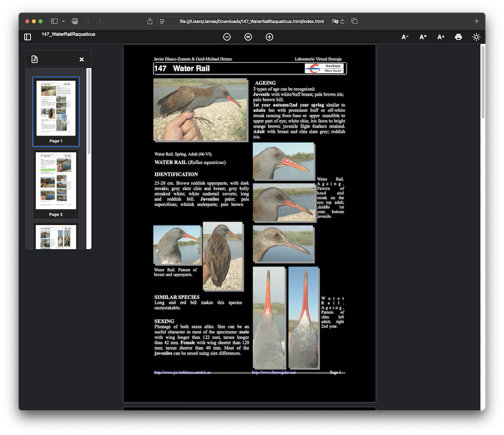Image resolution: width=504 pixels, height=435 pixels.
Task: Toggle Safari's sidebar button
Action: coord(54,21)
